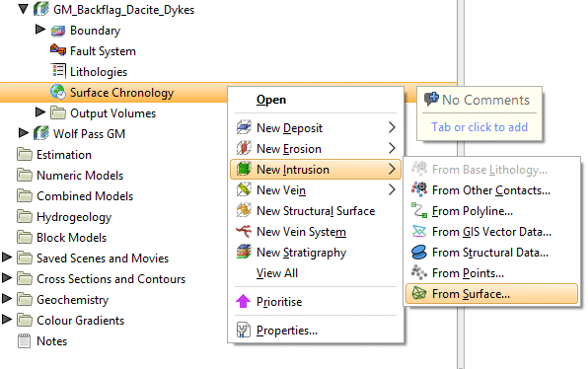The width and height of the screenshot is (588, 369).
Task: Click the New Vein System icon
Action: pyautogui.click(x=244, y=232)
